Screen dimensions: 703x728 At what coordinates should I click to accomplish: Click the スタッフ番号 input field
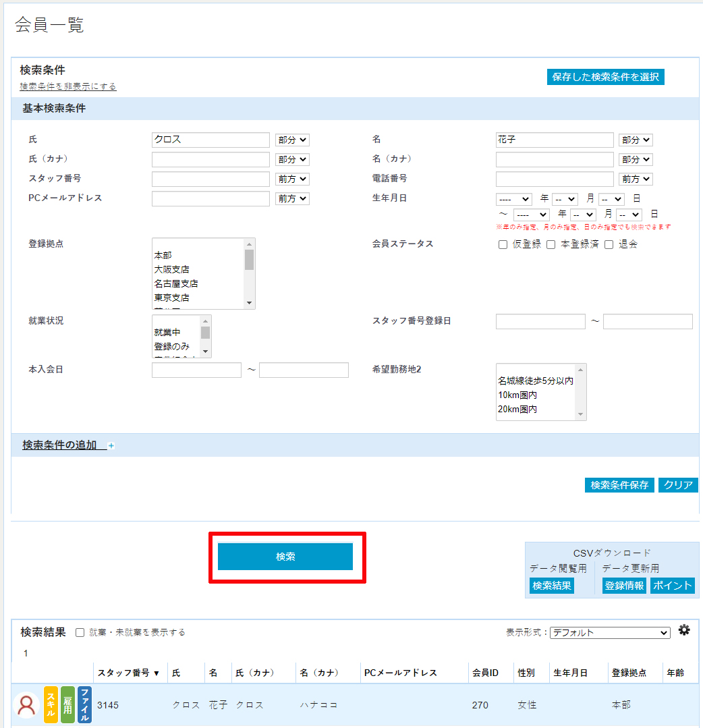click(210, 179)
